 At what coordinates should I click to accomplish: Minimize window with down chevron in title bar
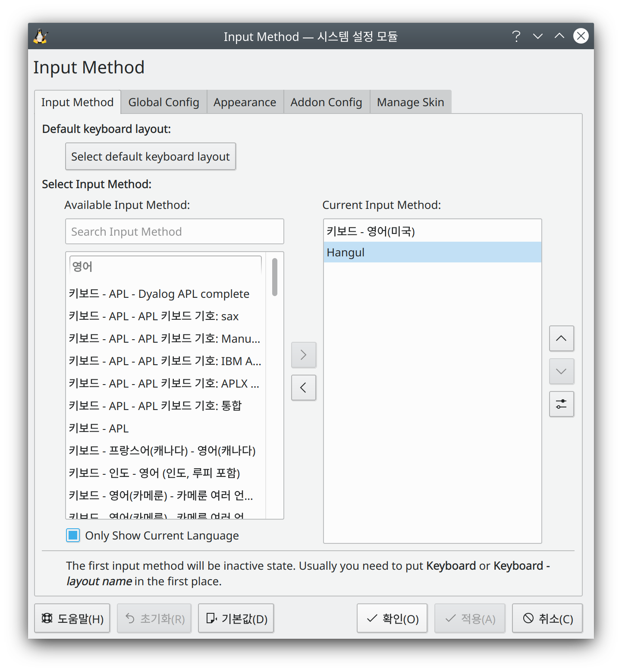[537, 36]
